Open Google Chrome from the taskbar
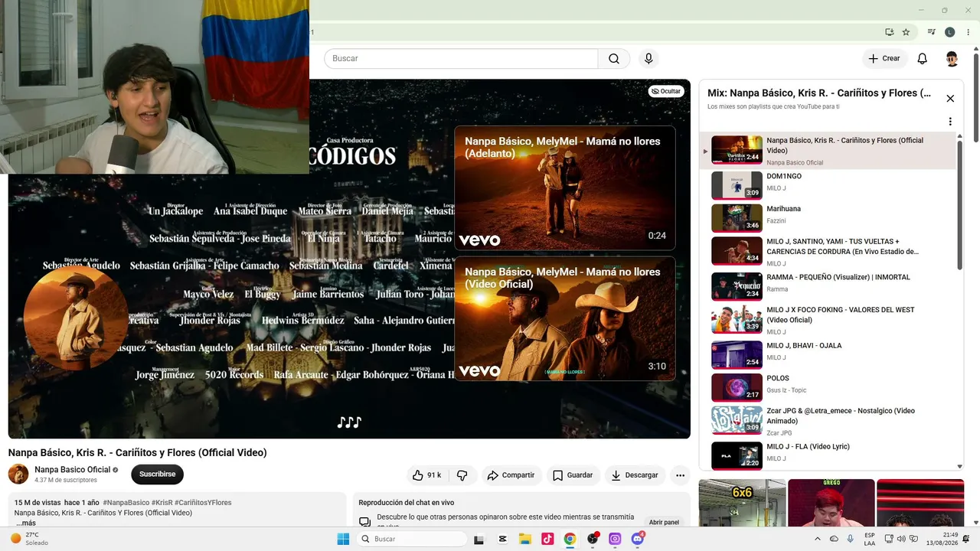Screen dimensions: 980x551 click(x=570, y=539)
